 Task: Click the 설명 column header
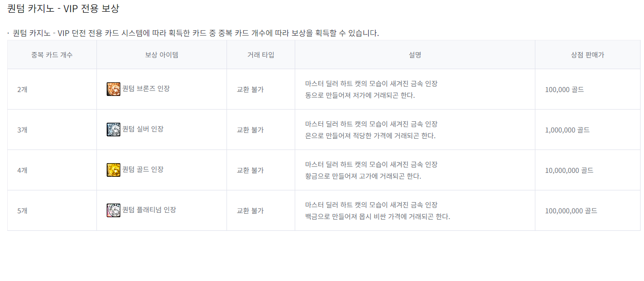pyautogui.click(x=415, y=55)
